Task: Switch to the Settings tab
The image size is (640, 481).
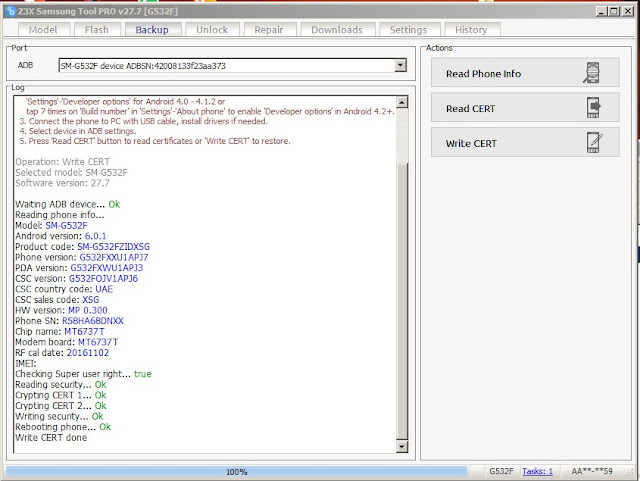Action: (409, 30)
